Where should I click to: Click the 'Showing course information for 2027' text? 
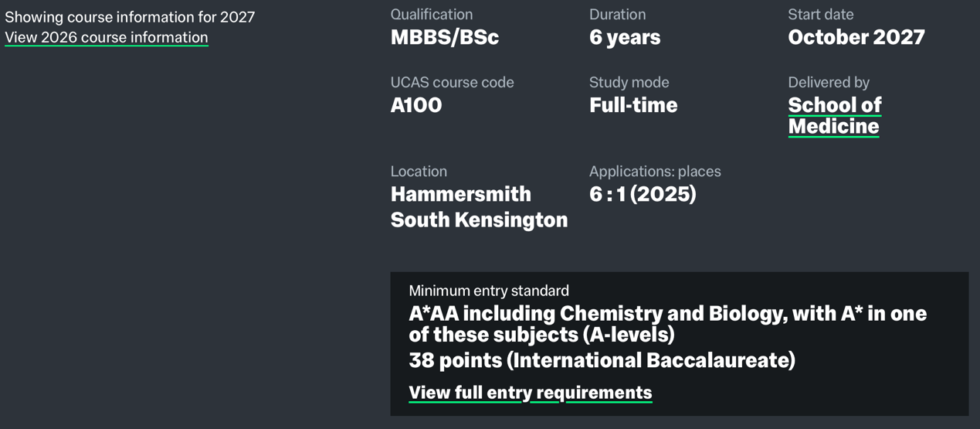click(130, 17)
